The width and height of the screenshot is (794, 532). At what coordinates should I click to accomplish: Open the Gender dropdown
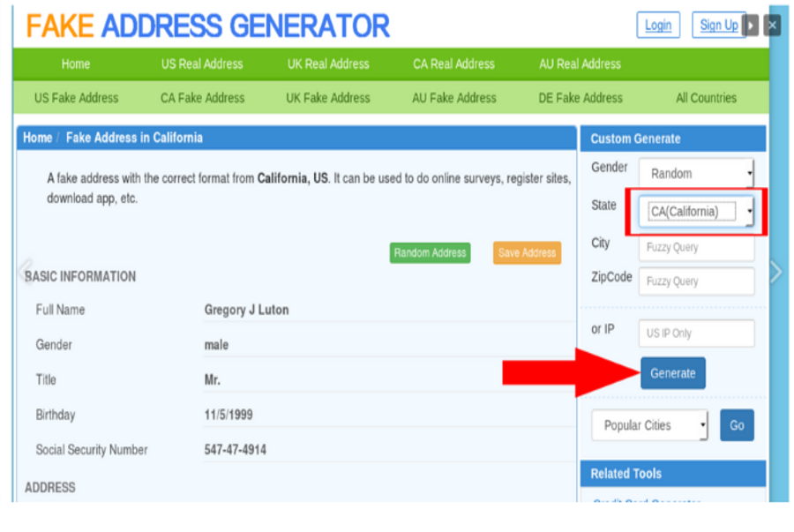696,174
